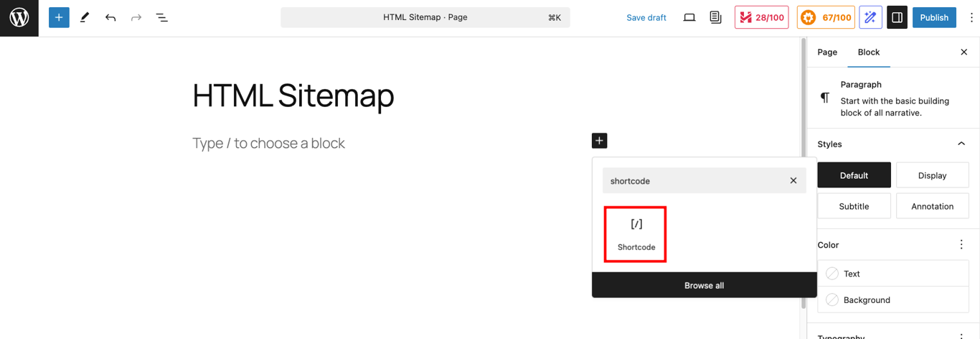The height and width of the screenshot is (339, 980).
Task: Open Color options three-dot menu
Action: click(x=961, y=245)
